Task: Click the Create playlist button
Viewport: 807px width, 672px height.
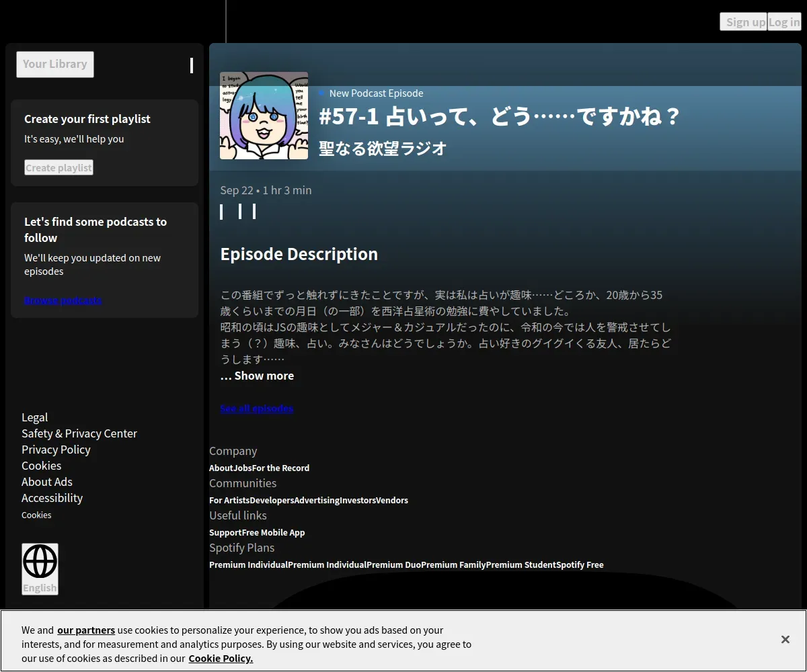Action: [x=59, y=167]
